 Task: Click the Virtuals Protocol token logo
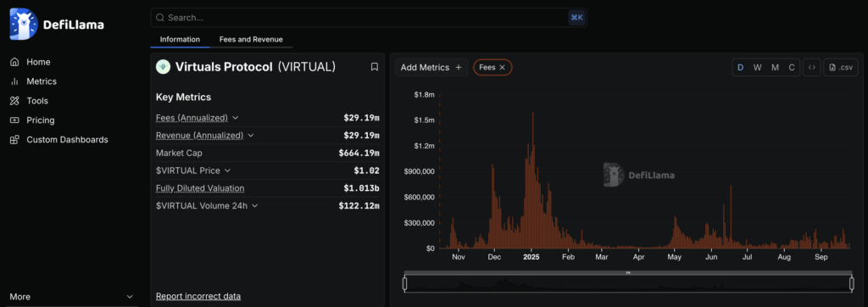pos(163,67)
